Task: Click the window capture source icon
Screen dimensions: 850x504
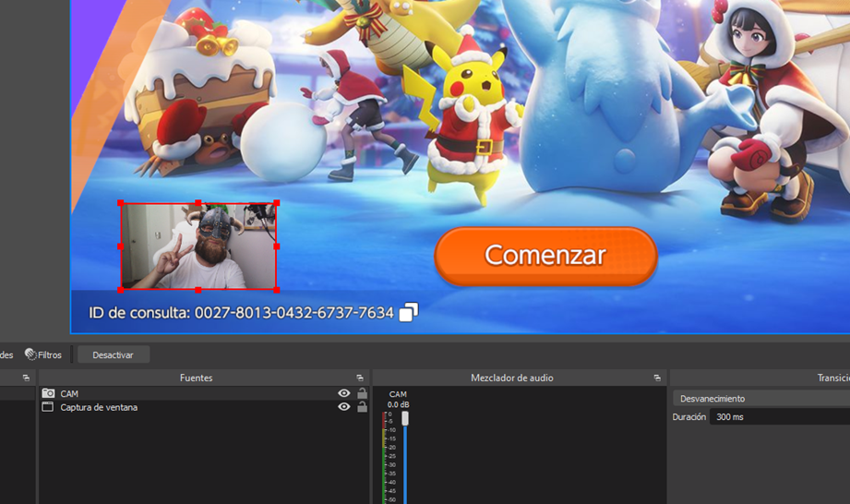Action: pyautogui.click(x=48, y=407)
